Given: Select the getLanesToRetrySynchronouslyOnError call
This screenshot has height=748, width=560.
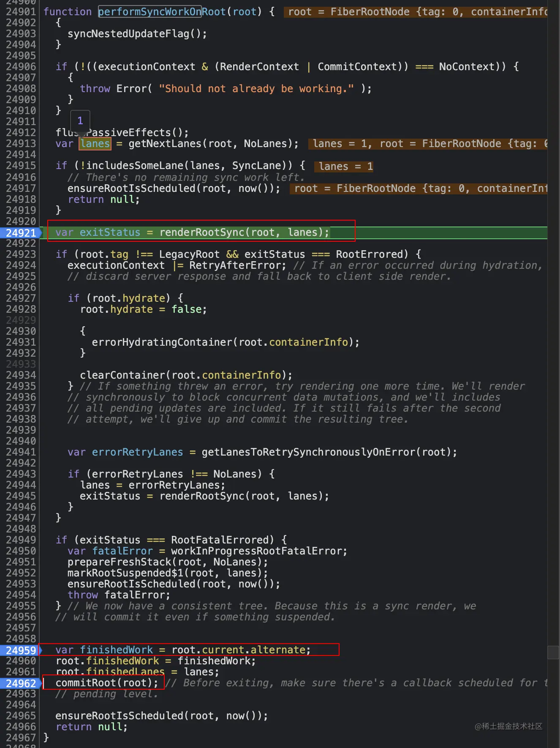Looking at the screenshot, I should point(308,452).
